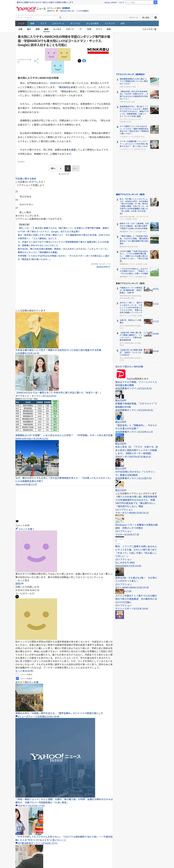Click the PayPay icon in the paid articles section
Screen dimensions: 174x868
tap(121, 374)
